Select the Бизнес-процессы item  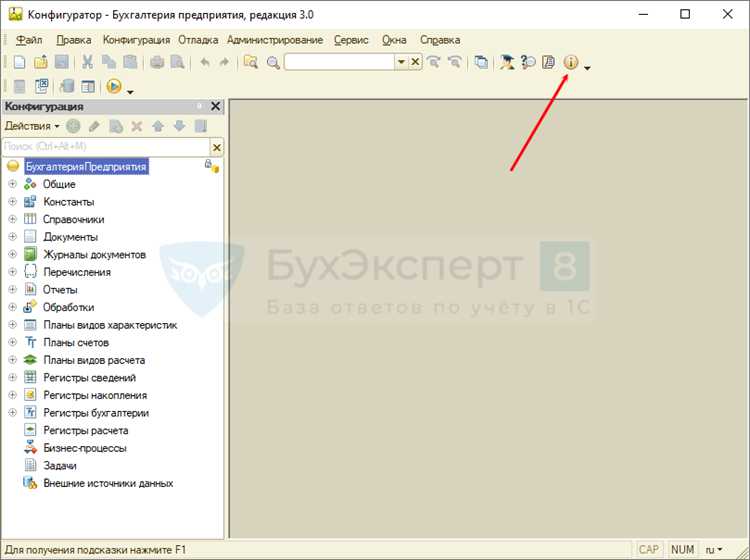point(85,448)
